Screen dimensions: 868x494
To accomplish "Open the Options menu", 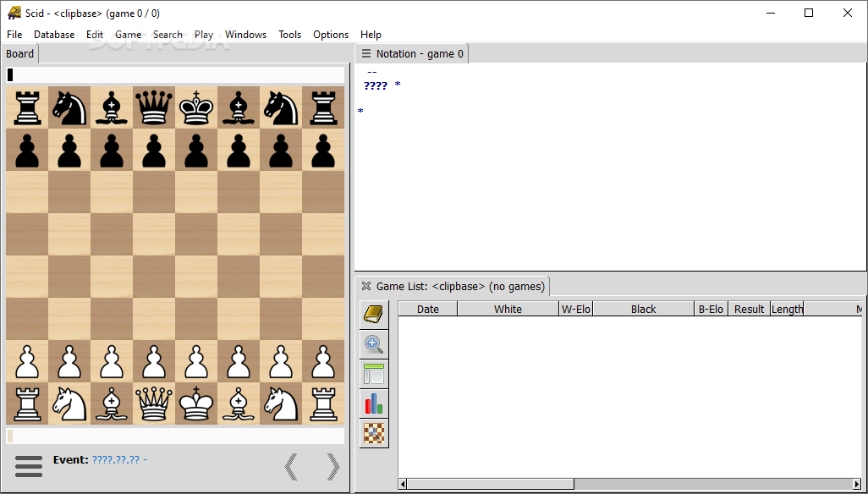I will pyautogui.click(x=331, y=35).
